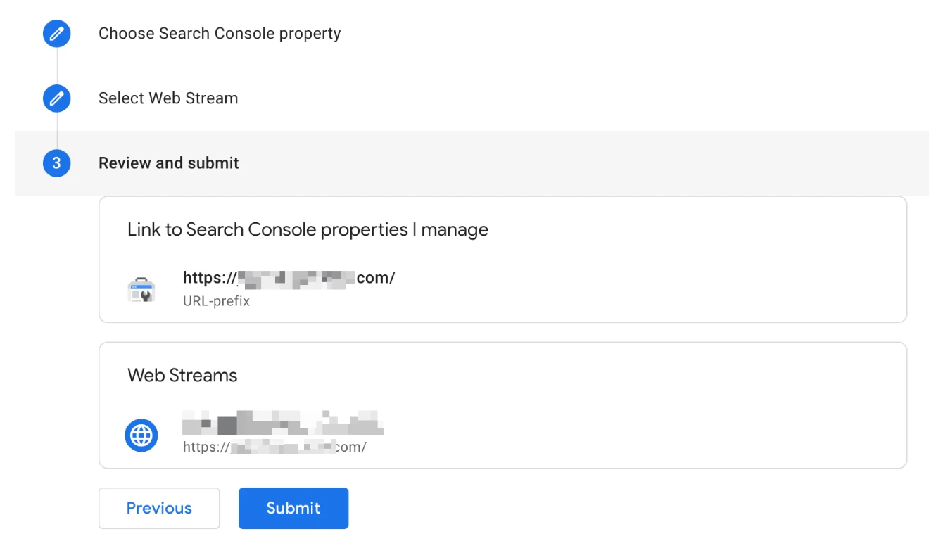Screen dimensions: 929x560
Task: Click the Search Console toolbox wrench icon
Action: pyautogui.click(x=141, y=290)
